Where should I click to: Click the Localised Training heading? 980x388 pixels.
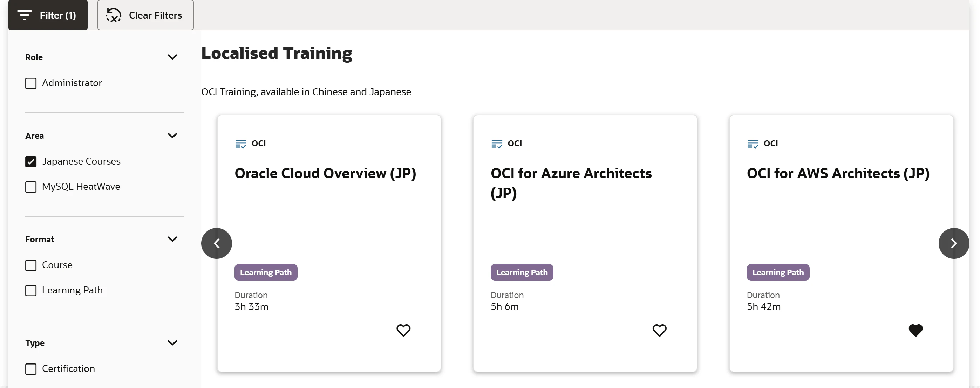[277, 53]
